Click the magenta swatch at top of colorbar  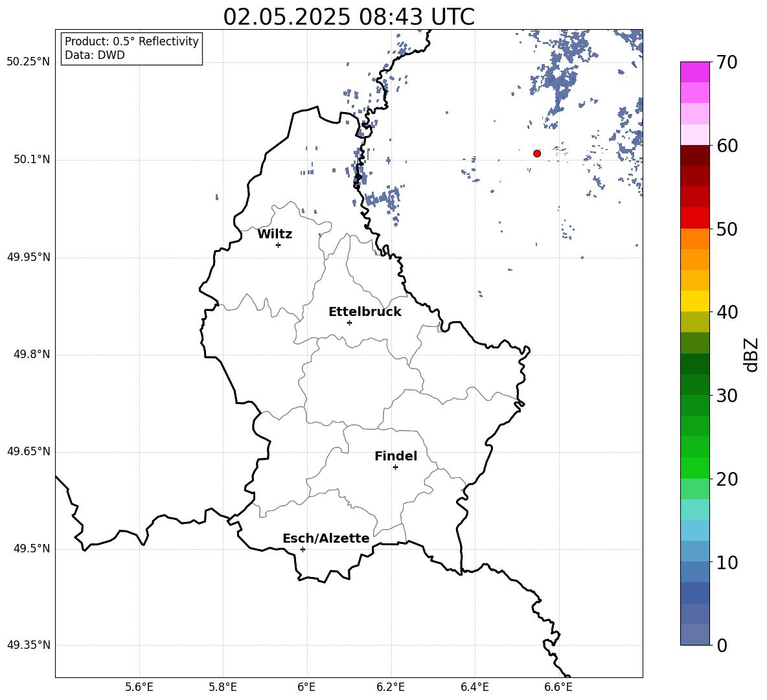coord(694,72)
